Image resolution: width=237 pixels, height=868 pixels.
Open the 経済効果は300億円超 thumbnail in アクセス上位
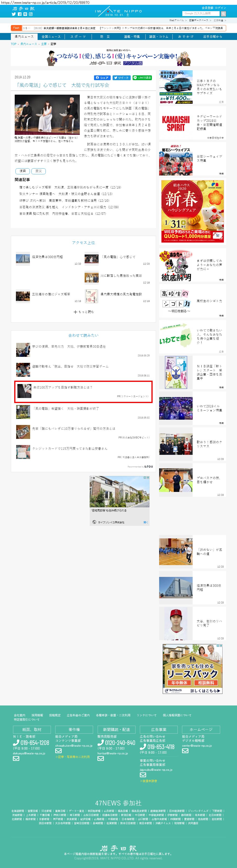[23, 259]
